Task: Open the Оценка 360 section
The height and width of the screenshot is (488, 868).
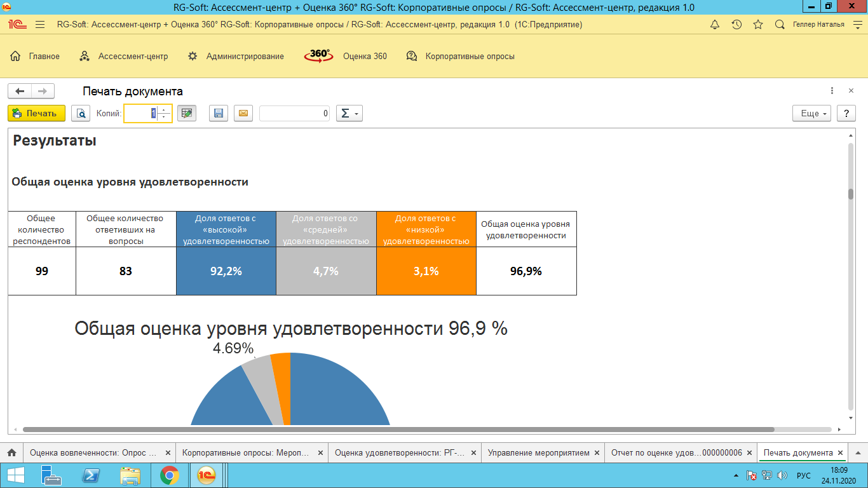Action: coord(345,57)
